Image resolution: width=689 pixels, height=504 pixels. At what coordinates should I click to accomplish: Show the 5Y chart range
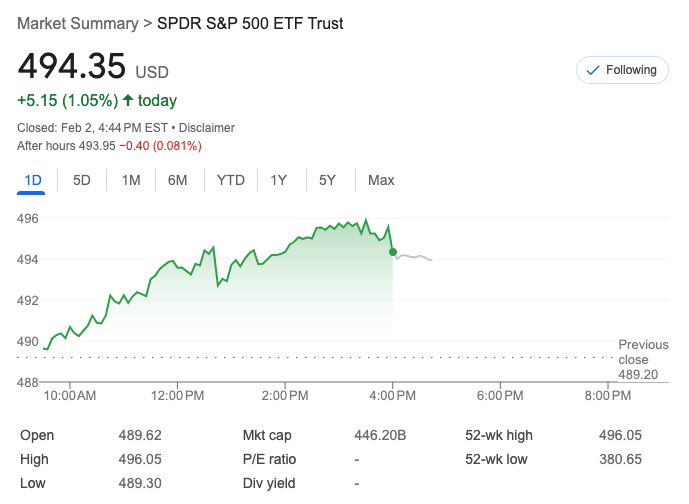pos(327,180)
